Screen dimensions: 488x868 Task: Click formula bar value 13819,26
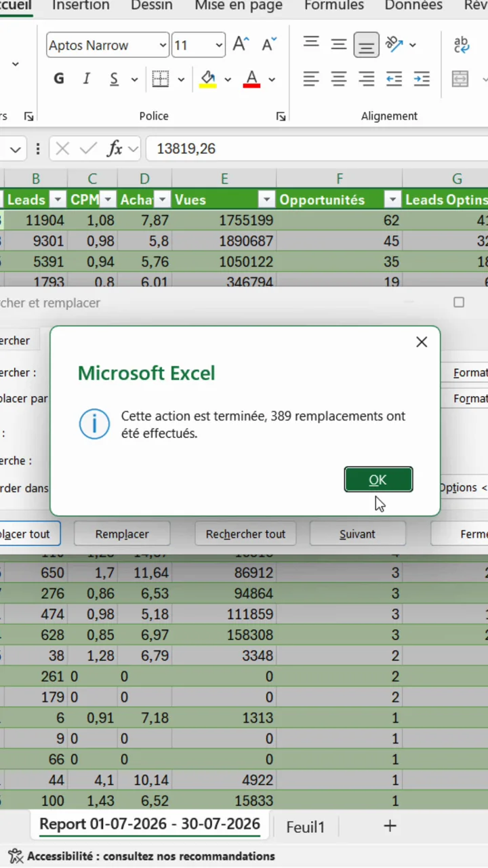186,149
